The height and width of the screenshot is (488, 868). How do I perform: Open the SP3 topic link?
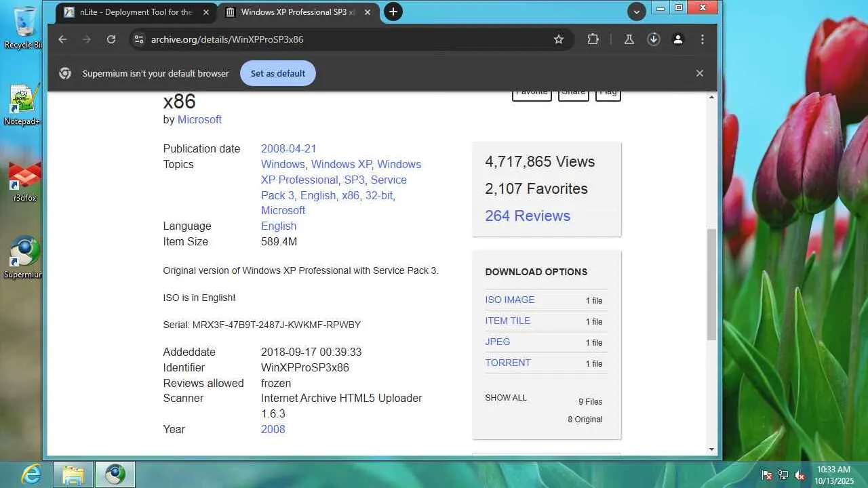(x=354, y=180)
